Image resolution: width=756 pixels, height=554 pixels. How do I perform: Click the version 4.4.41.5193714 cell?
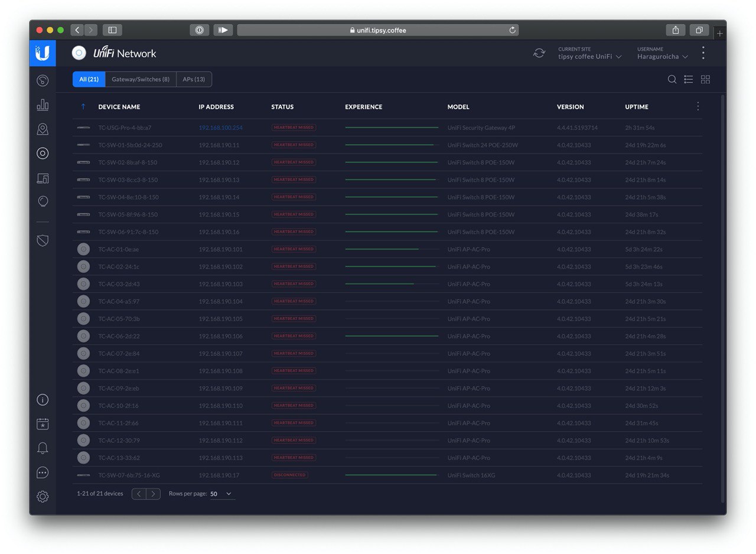(578, 128)
